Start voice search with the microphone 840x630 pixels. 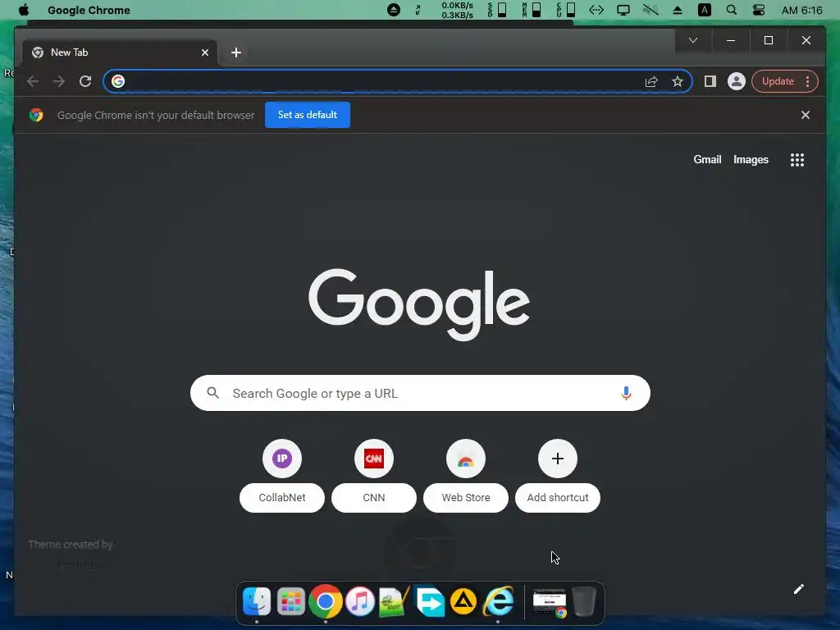click(x=625, y=393)
